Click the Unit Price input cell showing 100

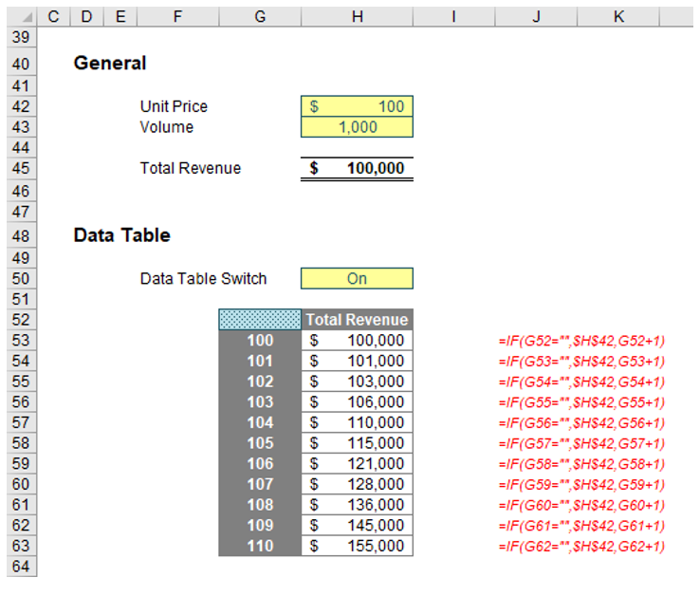tap(358, 106)
